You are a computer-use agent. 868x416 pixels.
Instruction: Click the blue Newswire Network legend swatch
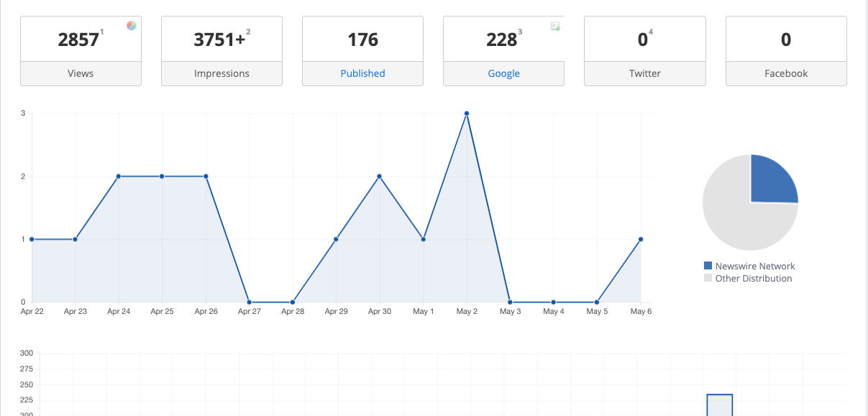pyautogui.click(x=708, y=267)
